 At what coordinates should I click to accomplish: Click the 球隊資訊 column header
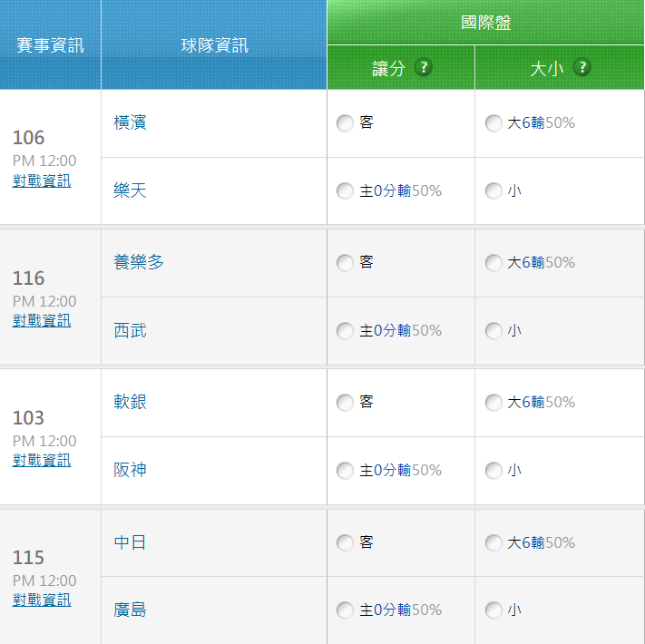click(x=214, y=44)
